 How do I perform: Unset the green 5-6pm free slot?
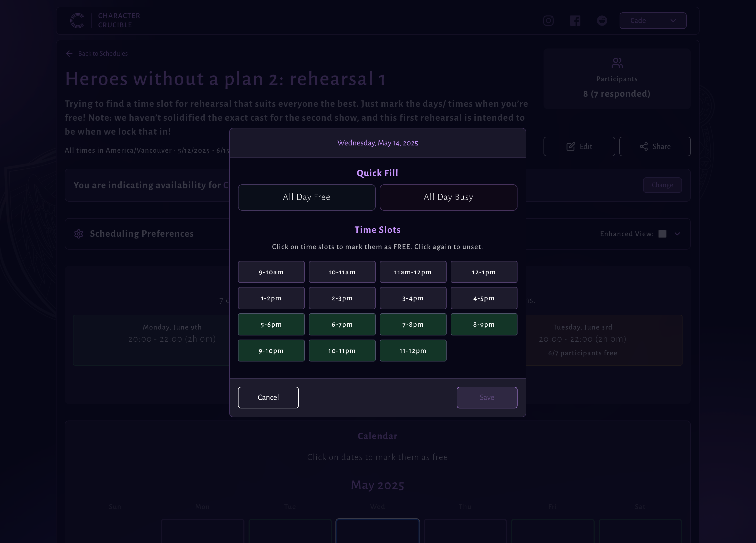(271, 324)
